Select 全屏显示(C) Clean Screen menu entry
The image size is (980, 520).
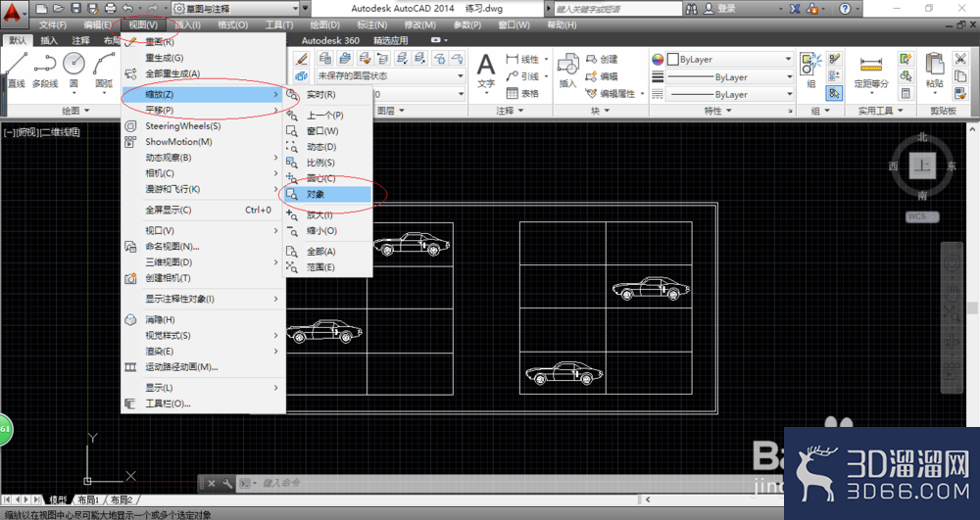[x=203, y=210]
